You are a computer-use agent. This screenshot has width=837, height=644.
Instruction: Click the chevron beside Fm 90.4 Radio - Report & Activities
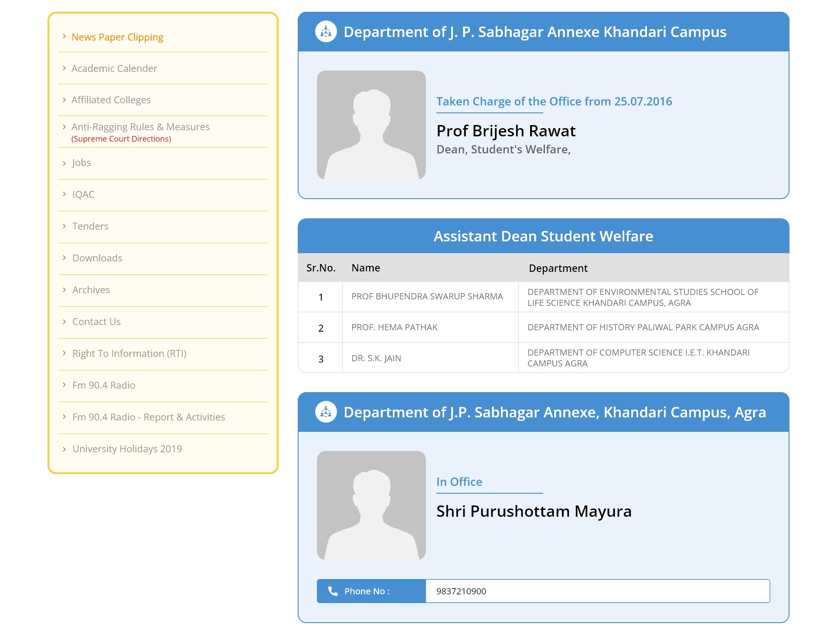[65, 417]
